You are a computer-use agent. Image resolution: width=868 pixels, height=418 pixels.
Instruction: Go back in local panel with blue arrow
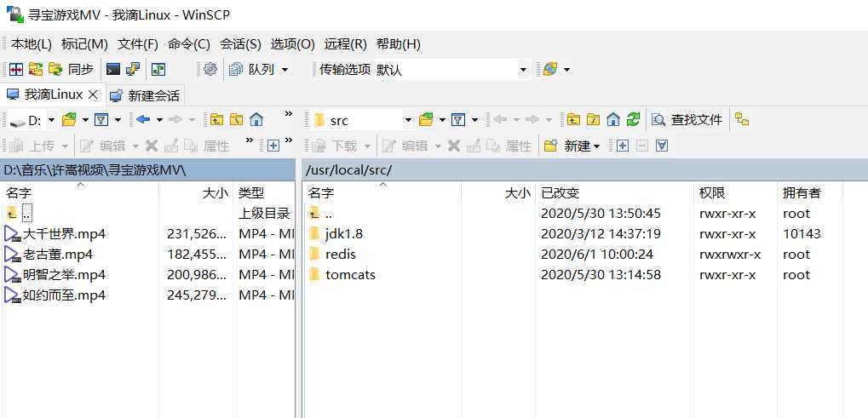pyautogui.click(x=143, y=119)
